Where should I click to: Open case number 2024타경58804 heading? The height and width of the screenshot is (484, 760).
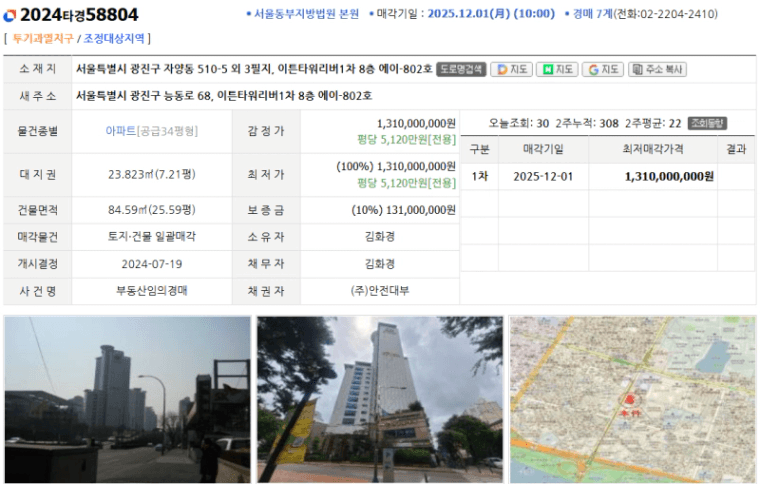pos(79,15)
